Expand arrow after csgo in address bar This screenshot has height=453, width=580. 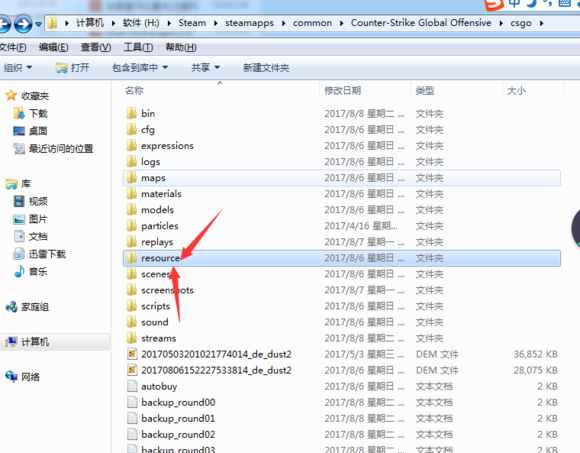tap(542, 23)
